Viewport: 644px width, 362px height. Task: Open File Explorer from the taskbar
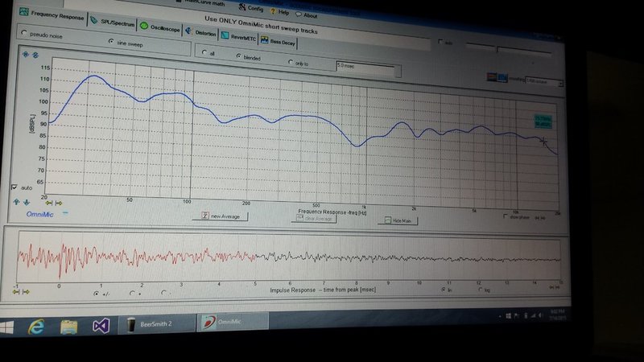[x=68, y=327]
